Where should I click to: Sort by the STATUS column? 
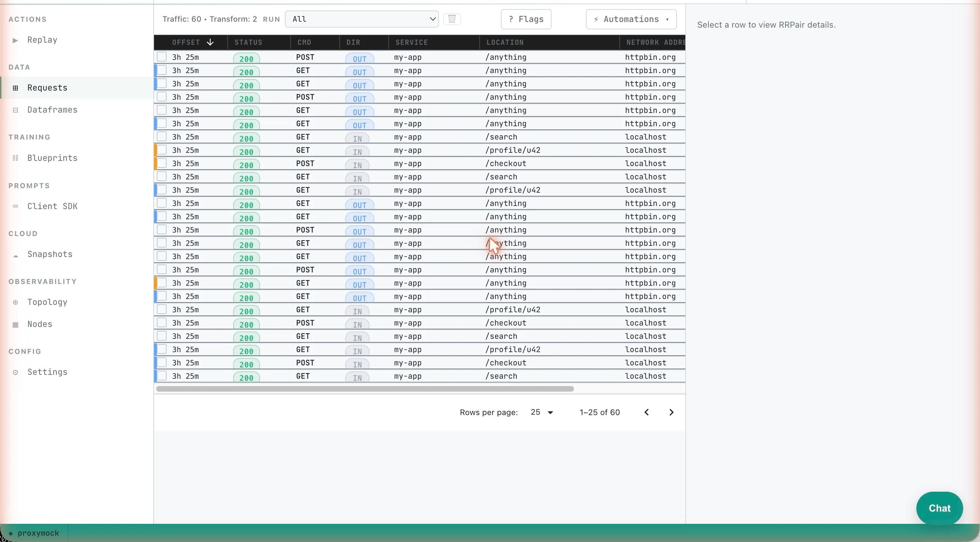pos(248,42)
